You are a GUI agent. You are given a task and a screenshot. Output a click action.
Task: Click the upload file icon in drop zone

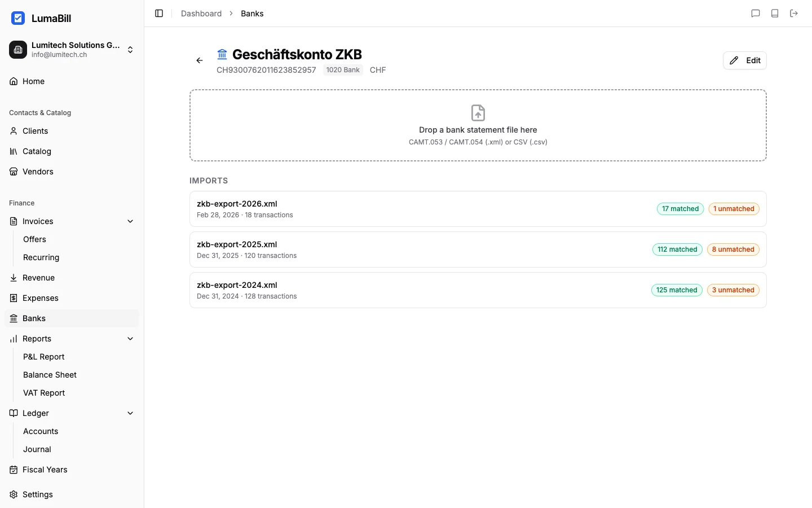pos(478,113)
